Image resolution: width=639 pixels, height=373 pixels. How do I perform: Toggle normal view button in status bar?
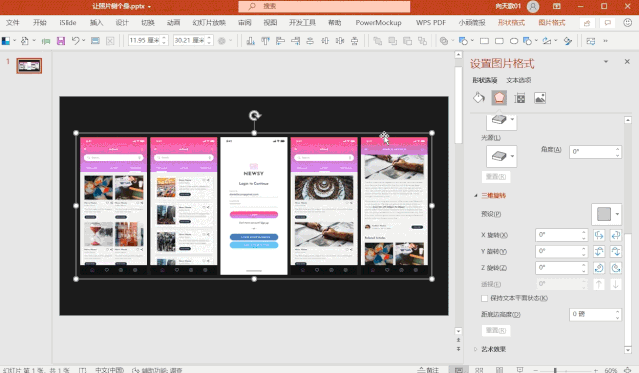pyautogui.click(x=459, y=370)
